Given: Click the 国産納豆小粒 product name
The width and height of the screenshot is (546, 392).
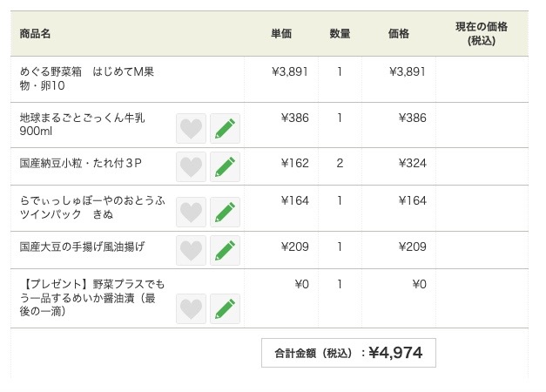Looking at the screenshot, I should (80, 163).
